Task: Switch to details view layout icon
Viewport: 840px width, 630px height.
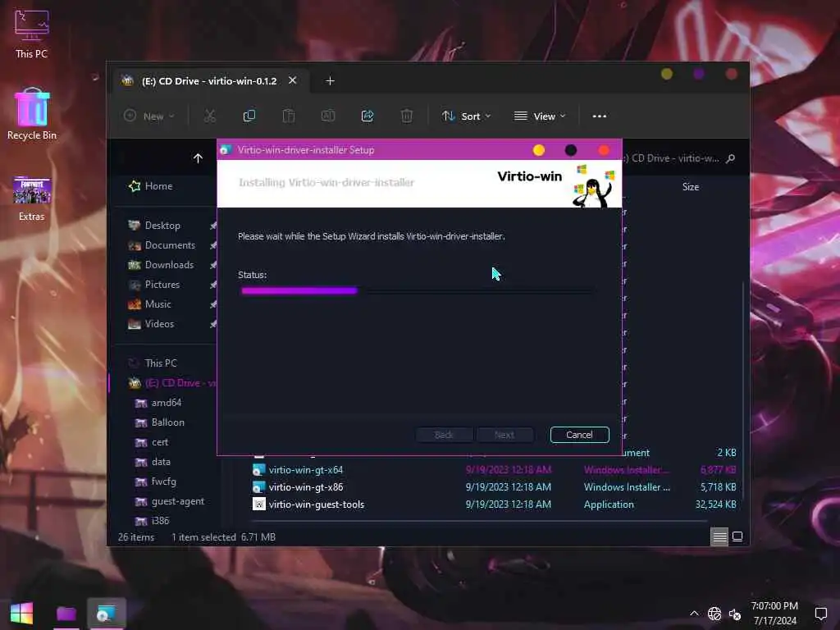Action: tap(719, 536)
